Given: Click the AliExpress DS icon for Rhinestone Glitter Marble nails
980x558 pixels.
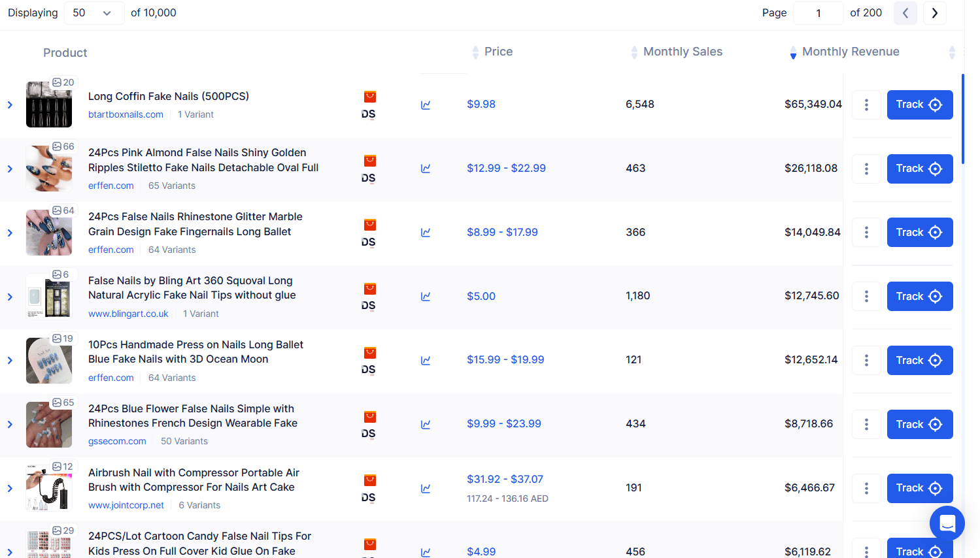Looking at the screenshot, I should (x=369, y=233).
